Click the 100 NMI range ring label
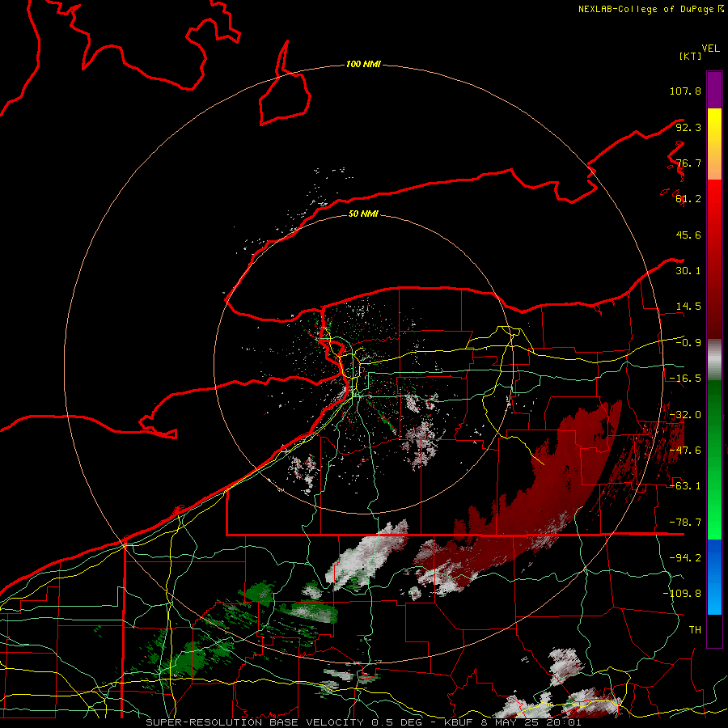 pyautogui.click(x=363, y=64)
